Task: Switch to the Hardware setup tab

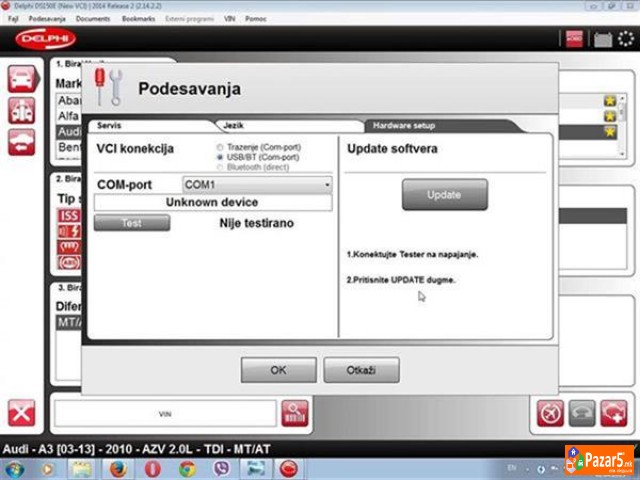Action: pos(441,126)
